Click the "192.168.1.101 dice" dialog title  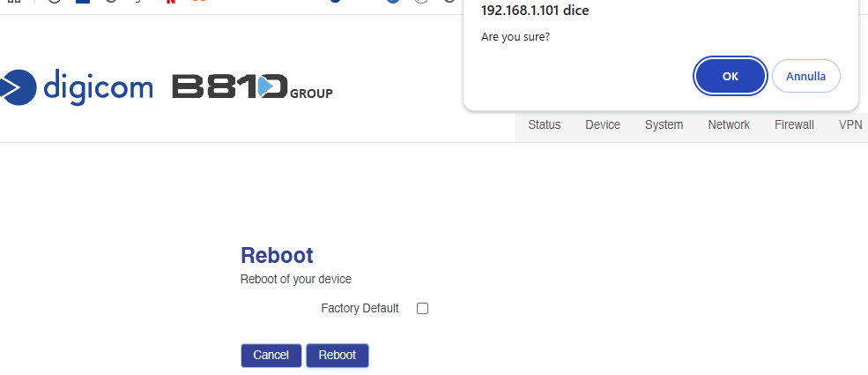[x=534, y=11]
